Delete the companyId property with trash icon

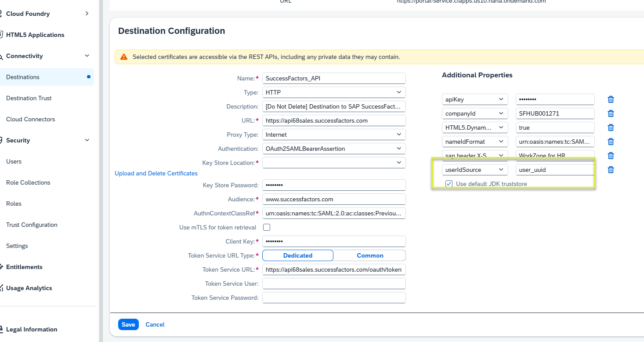(611, 113)
